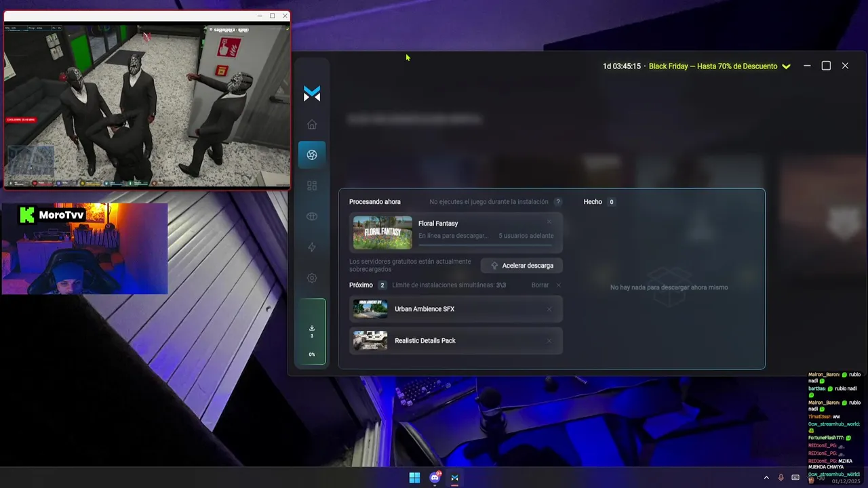Show hidden system tray icons
The width and height of the screenshot is (868, 488).
point(766,478)
